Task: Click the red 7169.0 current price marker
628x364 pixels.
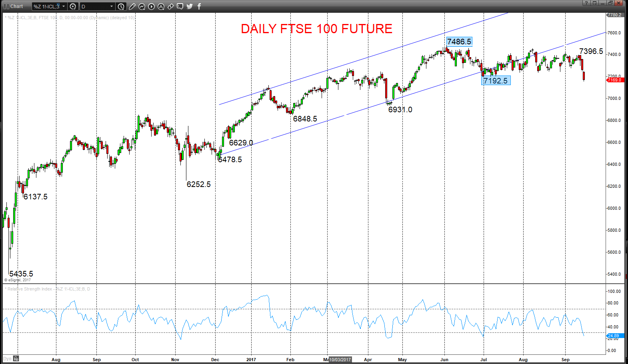Action: click(615, 80)
